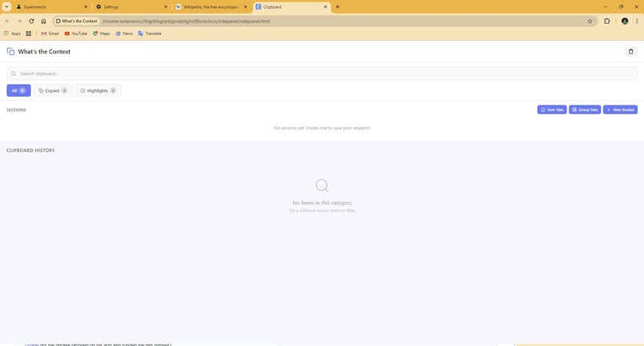Close the Settings tab
644x346 pixels.
pyautogui.click(x=166, y=7)
